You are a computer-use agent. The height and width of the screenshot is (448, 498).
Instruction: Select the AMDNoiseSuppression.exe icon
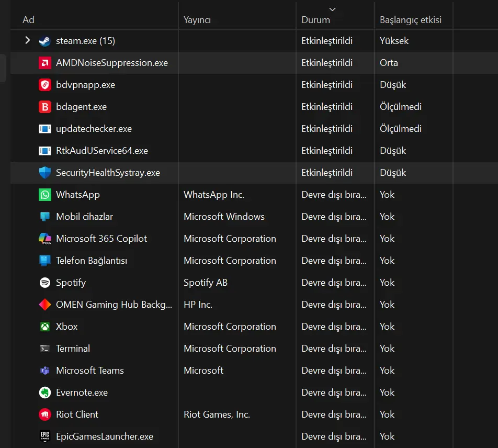click(x=45, y=63)
